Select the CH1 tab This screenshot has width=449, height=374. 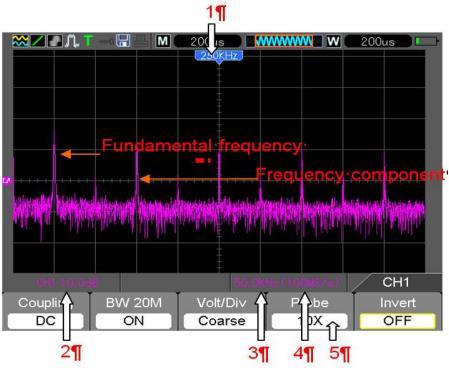tap(396, 283)
